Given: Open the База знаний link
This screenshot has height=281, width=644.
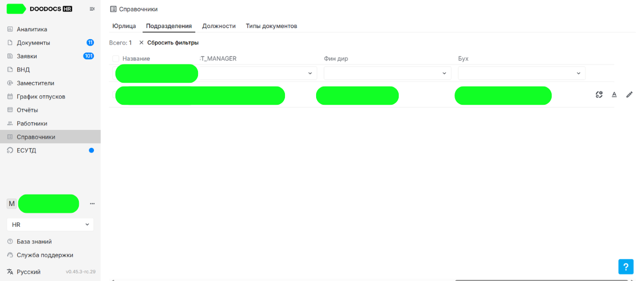Looking at the screenshot, I should click(34, 242).
